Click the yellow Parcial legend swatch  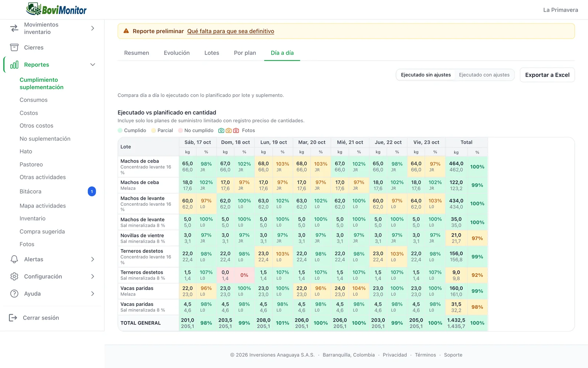(154, 130)
